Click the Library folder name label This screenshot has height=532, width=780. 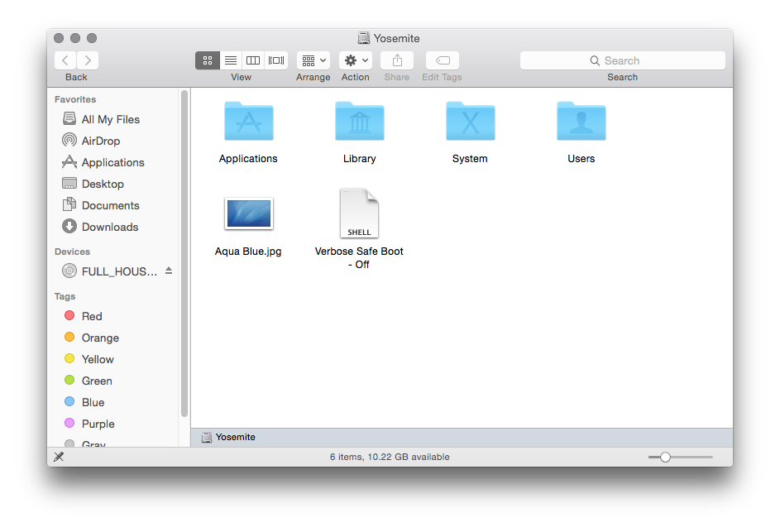point(360,159)
